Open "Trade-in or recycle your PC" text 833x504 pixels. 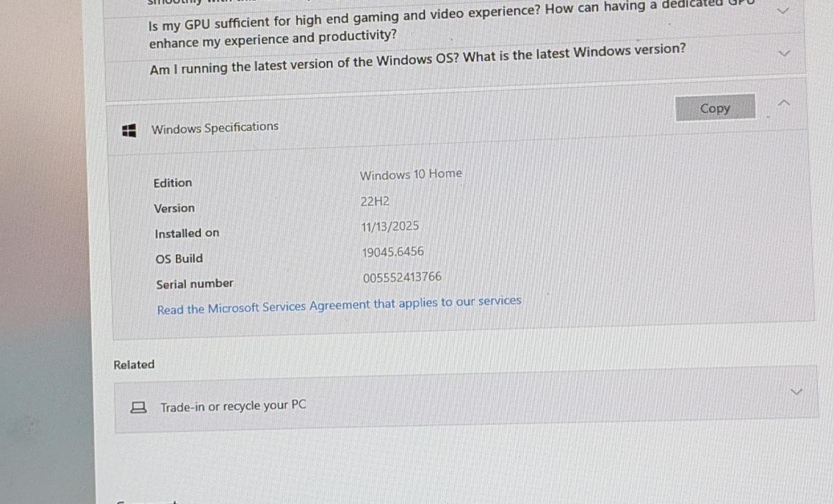[x=233, y=406]
